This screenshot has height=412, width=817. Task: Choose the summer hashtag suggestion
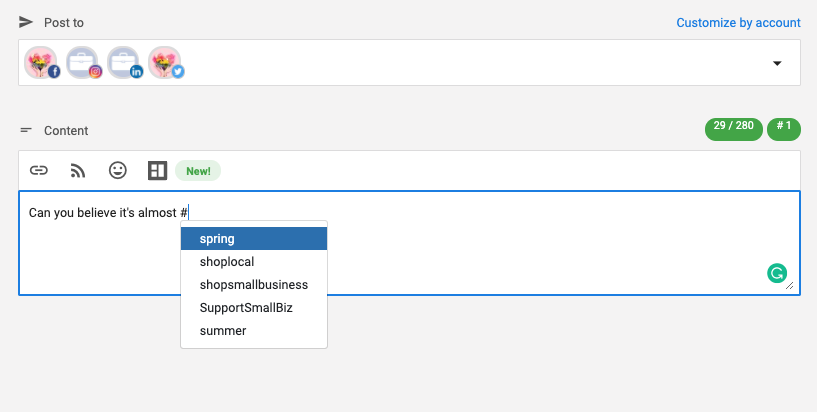click(254, 330)
